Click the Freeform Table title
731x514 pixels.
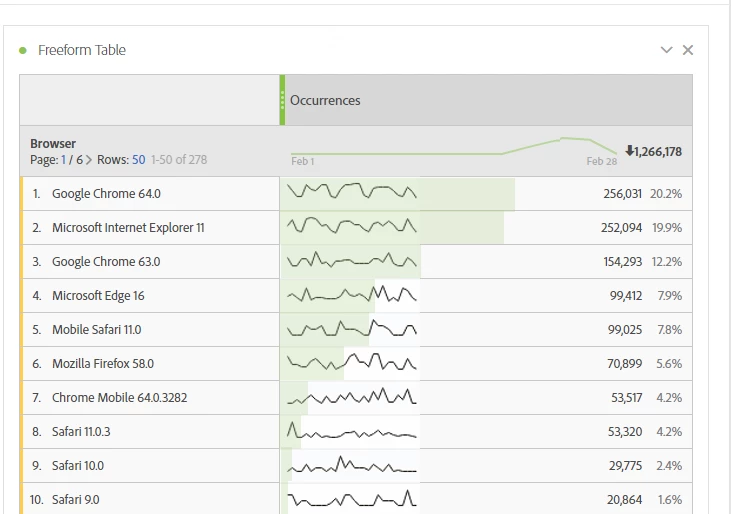pos(82,50)
